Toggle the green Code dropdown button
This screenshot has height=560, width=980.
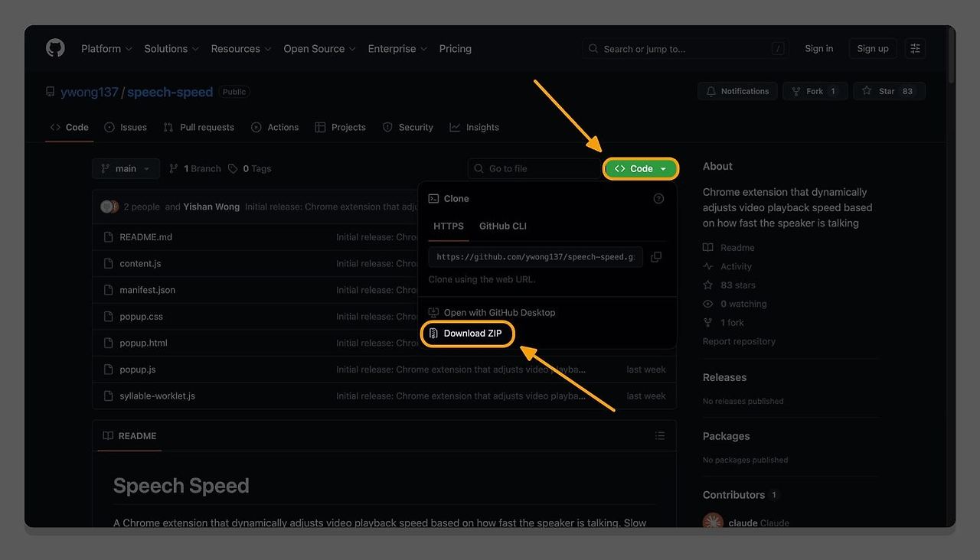coord(641,168)
